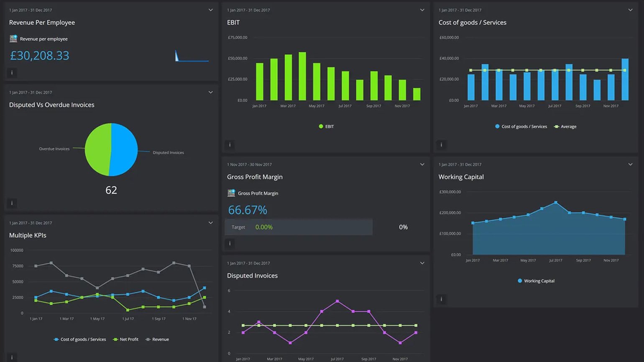The image size is (644, 362).
Task: Click Gross Profit Margin widget info icon
Action: (x=230, y=244)
